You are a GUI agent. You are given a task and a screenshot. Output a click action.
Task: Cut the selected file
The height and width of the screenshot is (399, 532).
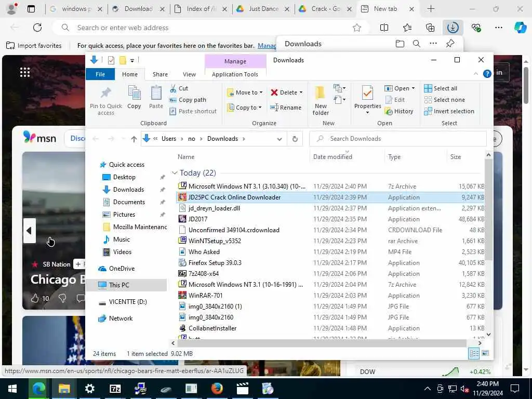pyautogui.click(x=179, y=88)
